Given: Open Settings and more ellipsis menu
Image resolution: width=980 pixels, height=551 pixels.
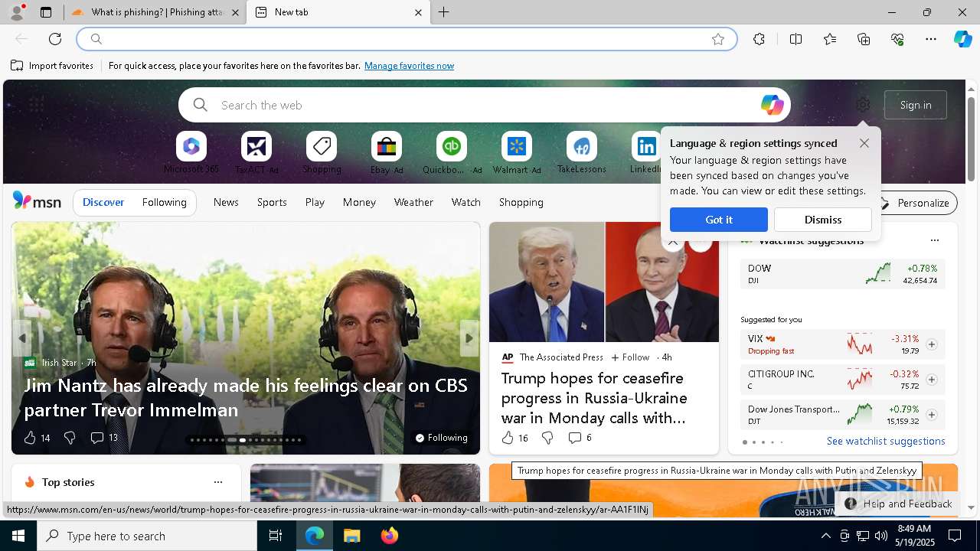Looking at the screenshot, I should click(931, 39).
